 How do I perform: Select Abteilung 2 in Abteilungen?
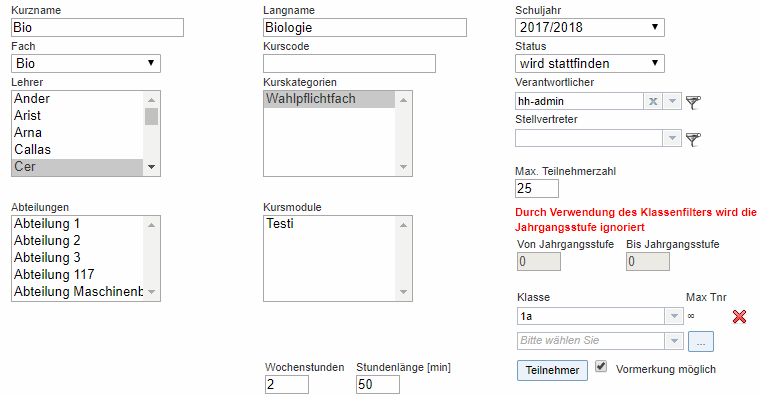tap(77, 241)
